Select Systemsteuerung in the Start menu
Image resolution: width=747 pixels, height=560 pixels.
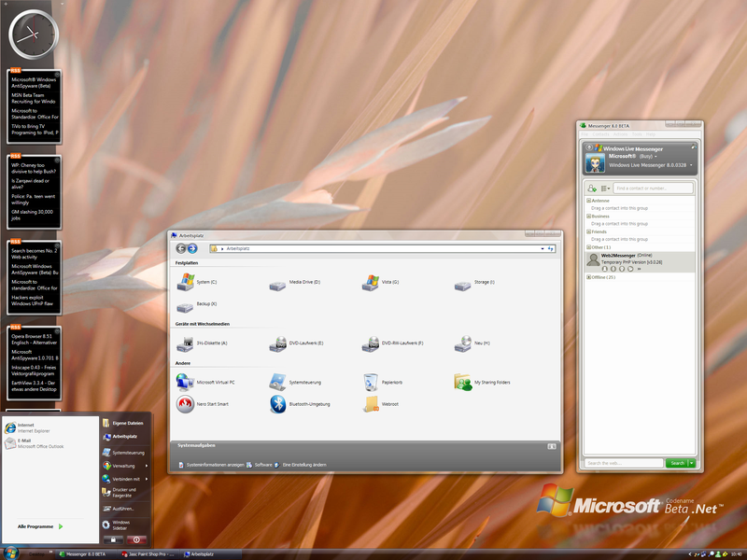point(128,452)
